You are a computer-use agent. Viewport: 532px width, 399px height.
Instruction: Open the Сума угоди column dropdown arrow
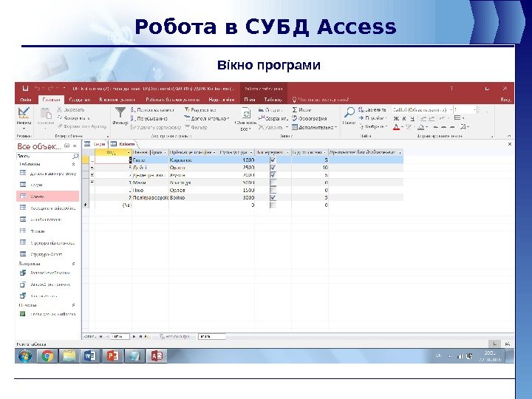tap(251, 153)
